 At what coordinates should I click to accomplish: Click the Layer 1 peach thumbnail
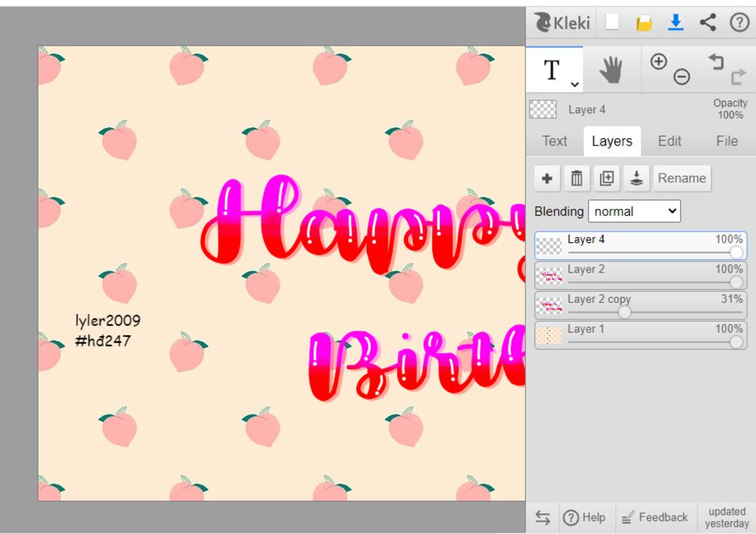pyautogui.click(x=549, y=335)
